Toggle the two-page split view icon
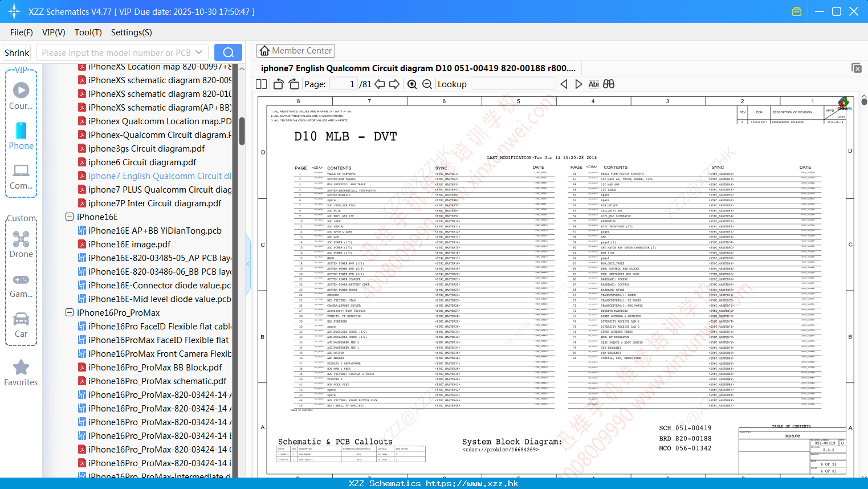The width and height of the screenshot is (868, 489). click(262, 84)
